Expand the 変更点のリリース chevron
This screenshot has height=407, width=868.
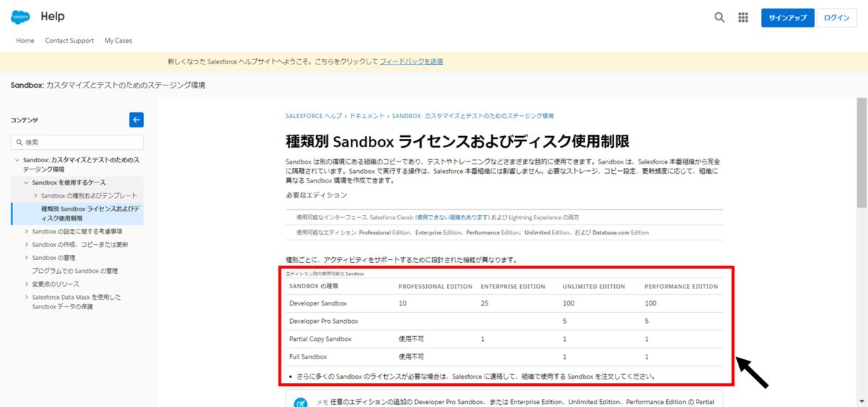[26, 284]
